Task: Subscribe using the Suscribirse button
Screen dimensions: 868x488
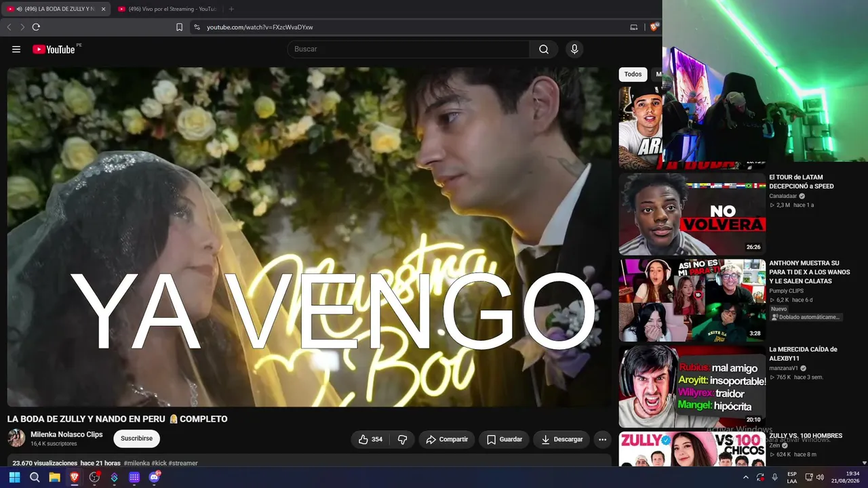Action: point(136,439)
